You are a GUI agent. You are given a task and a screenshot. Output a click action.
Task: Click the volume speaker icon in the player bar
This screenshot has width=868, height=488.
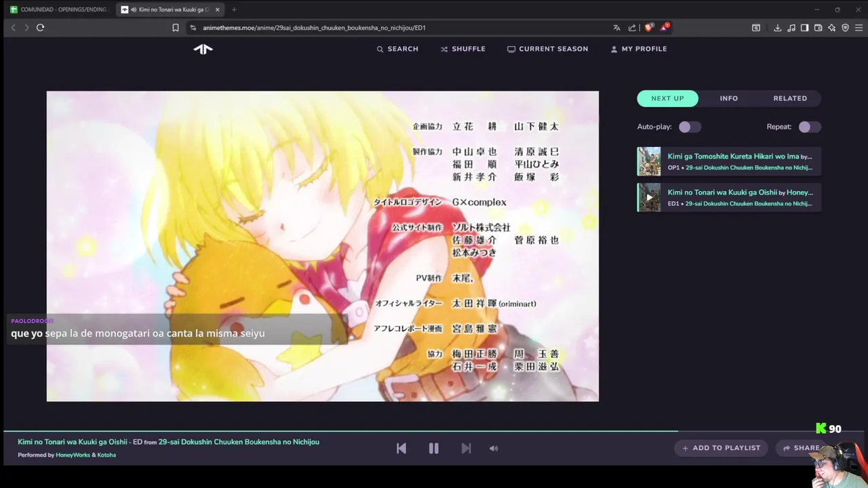(x=494, y=448)
